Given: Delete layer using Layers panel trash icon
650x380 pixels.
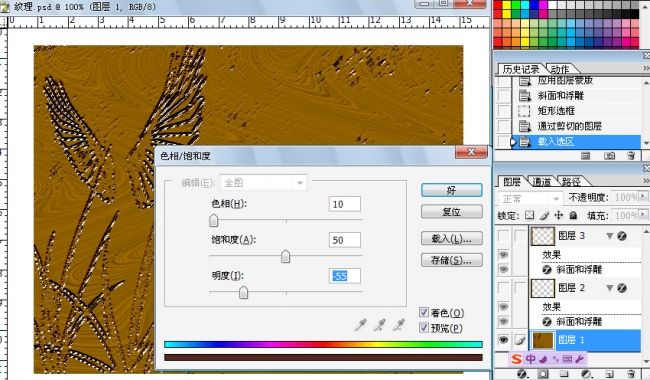Looking at the screenshot, I should [631, 374].
